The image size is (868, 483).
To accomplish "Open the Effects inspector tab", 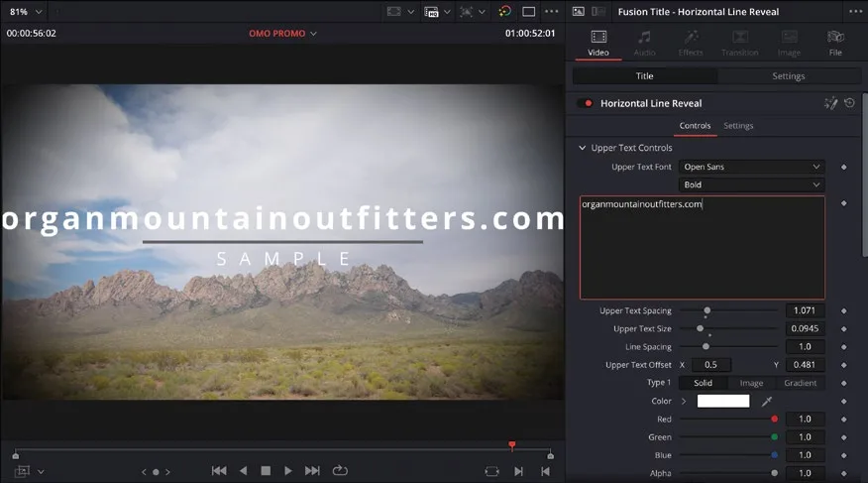I will (691, 44).
